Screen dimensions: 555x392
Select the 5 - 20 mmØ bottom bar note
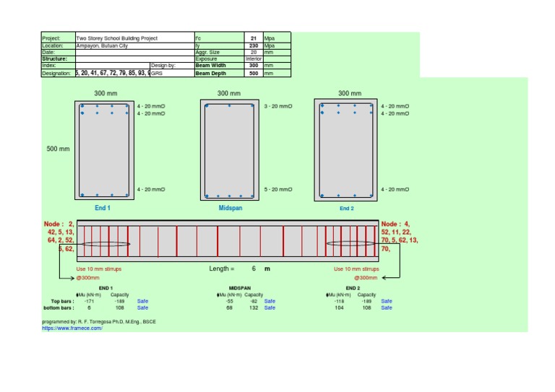tap(278, 189)
